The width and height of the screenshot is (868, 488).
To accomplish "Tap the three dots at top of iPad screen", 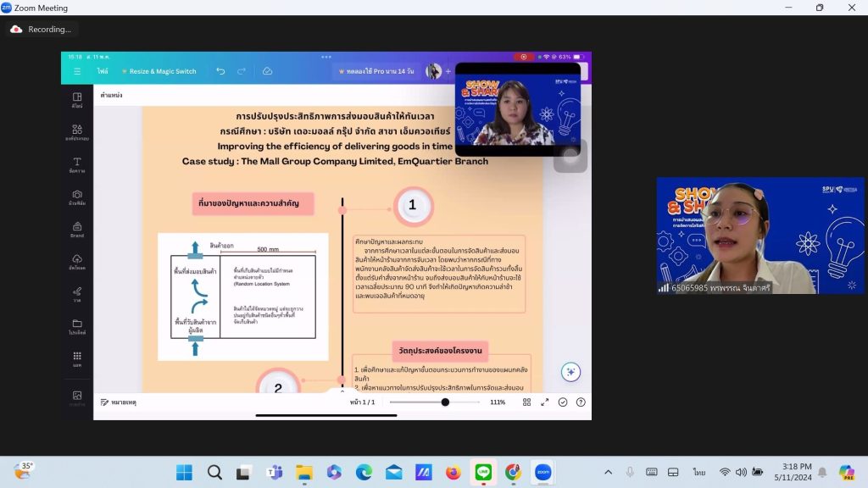I will 326,57.
